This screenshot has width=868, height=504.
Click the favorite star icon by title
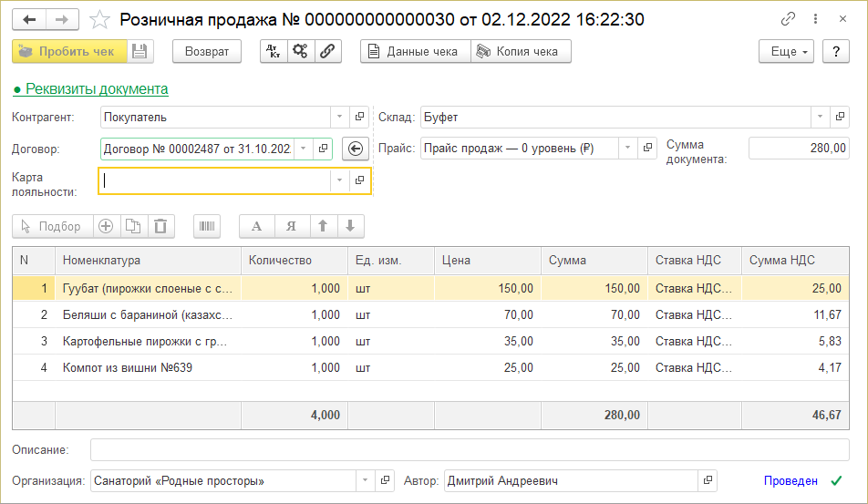(x=102, y=19)
